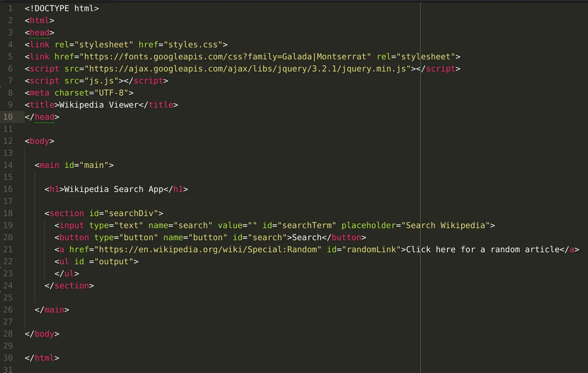Select line number 19 in the gutter
588x373 pixels.
(x=8, y=225)
